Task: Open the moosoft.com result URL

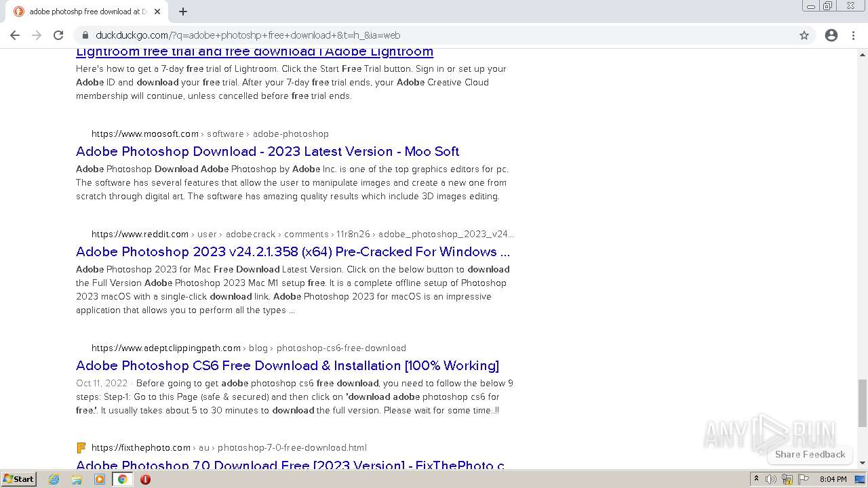Action: click(x=210, y=134)
